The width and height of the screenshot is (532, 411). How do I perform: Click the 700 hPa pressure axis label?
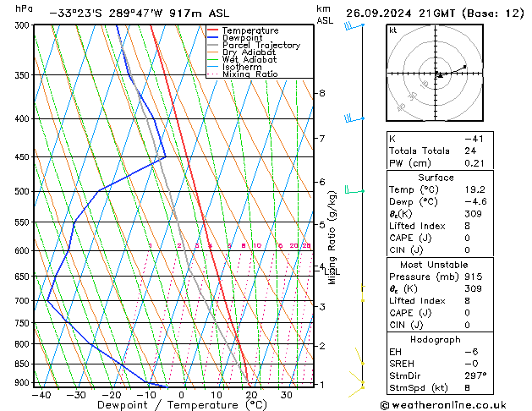[x=23, y=300]
